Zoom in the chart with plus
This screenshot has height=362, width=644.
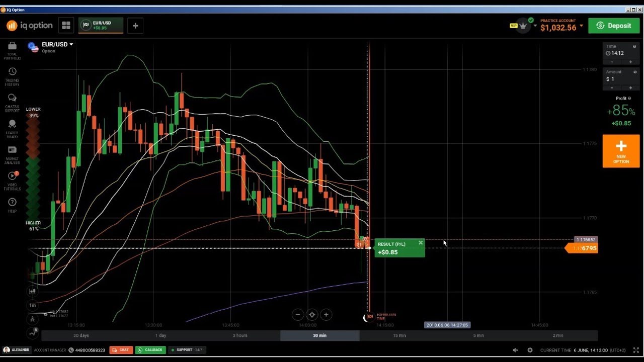tap(326, 315)
